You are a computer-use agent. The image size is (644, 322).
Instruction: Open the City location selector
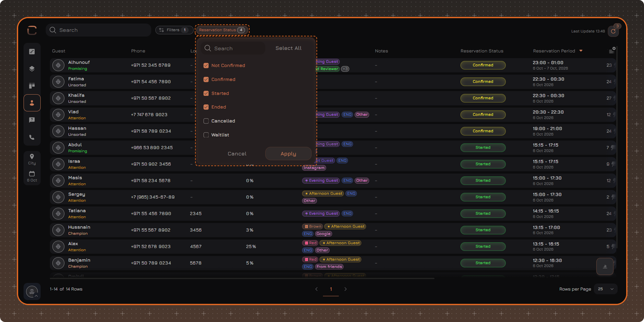pos(32,159)
